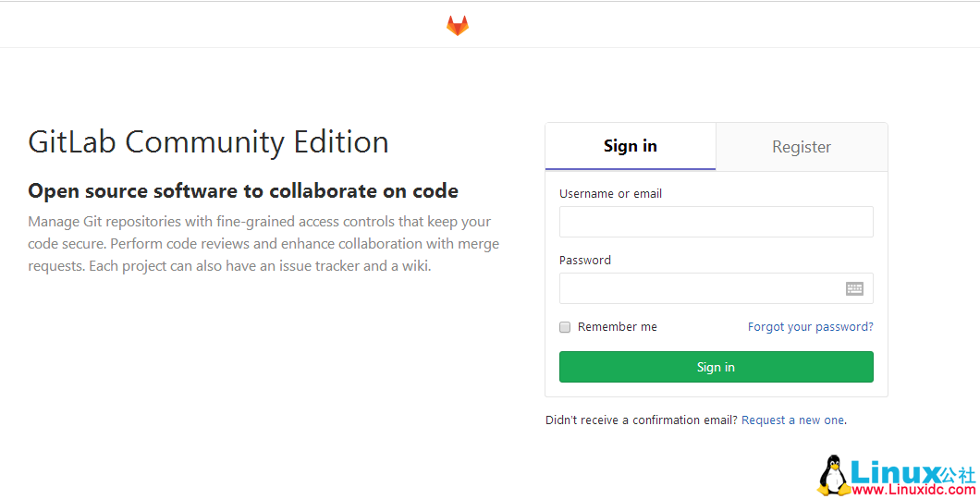Switch to the Sign in tab
This screenshot has height=499, width=980.
click(631, 147)
